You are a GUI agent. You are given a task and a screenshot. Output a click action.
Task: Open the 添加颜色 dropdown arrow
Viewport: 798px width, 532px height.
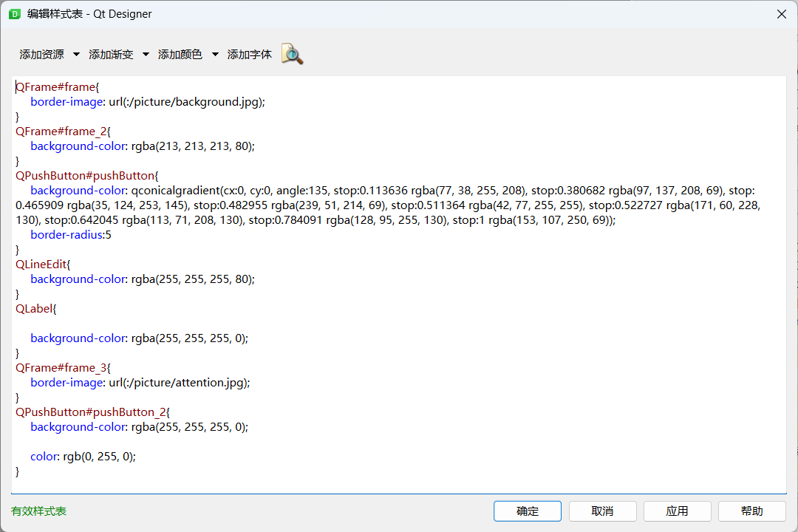click(x=214, y=54)
